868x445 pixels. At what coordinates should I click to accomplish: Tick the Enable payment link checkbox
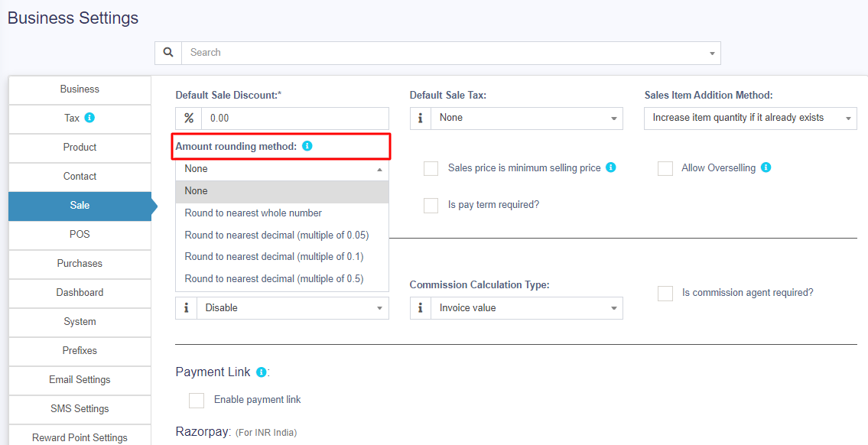pyautogui.click(x=197, y=400)
